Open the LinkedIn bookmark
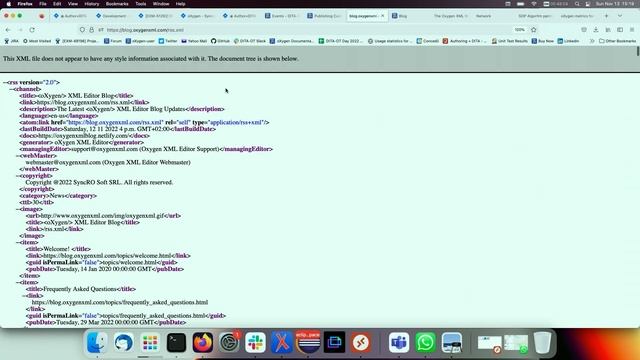This screenshot has width=640, height=360. click(x=569, y=41)
